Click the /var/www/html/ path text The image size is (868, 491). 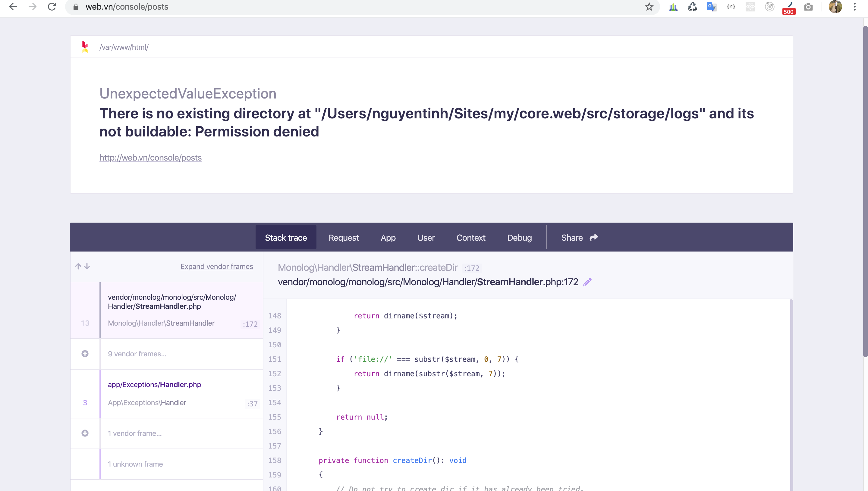pos(124,47)
